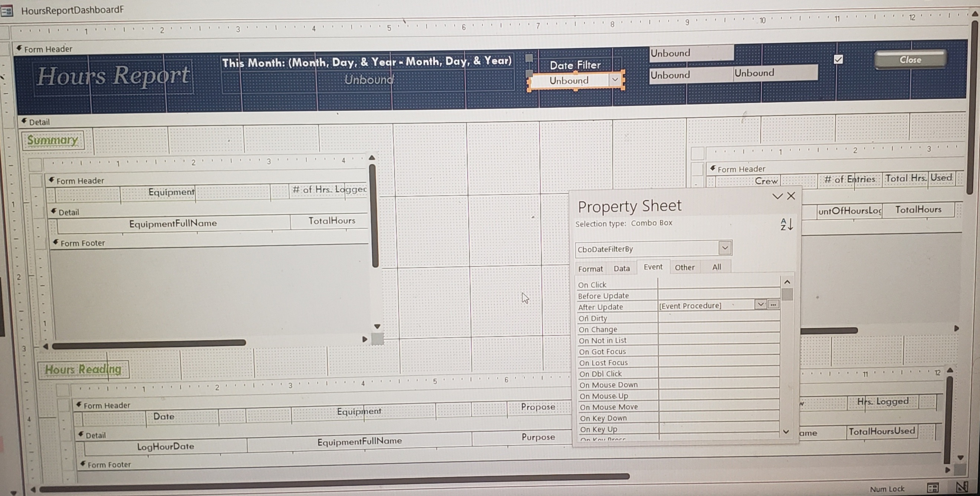Click the form selector box of Summary subform
The image size is (980, 496).
click(x=36, y=165)
